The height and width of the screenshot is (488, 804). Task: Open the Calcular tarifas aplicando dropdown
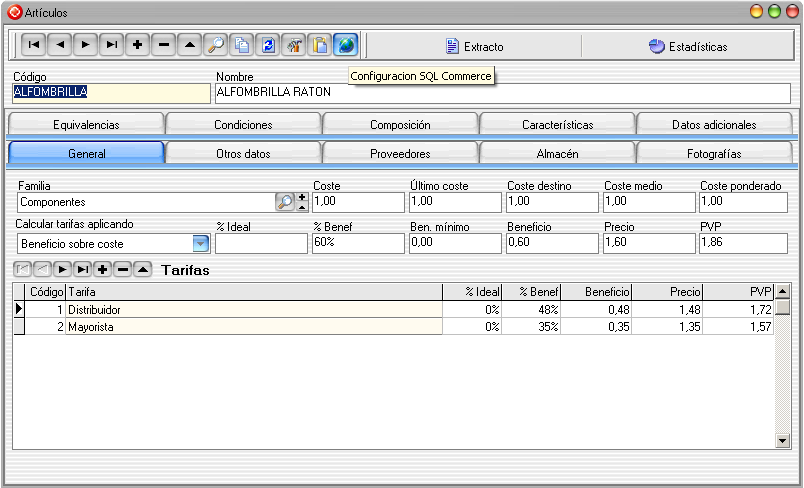click(201, 243)
